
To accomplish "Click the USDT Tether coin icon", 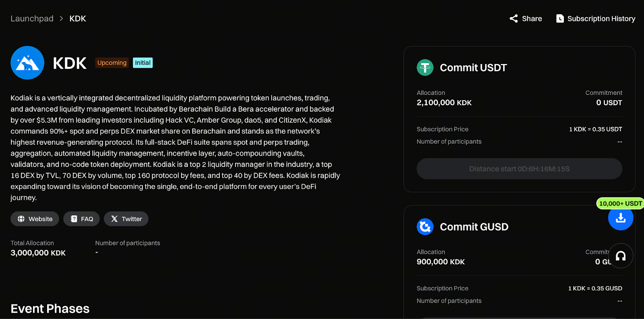I will [425, 68].
